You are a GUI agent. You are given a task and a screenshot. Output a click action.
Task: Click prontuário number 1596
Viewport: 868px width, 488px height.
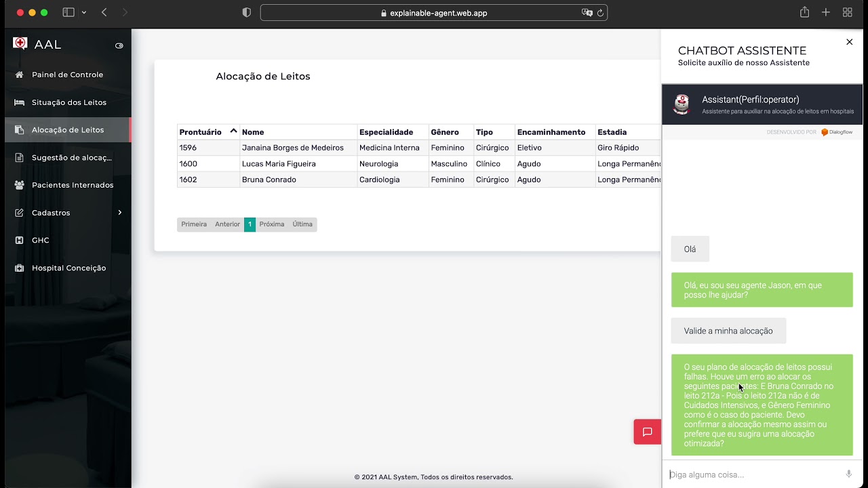(x=188, y=148)
